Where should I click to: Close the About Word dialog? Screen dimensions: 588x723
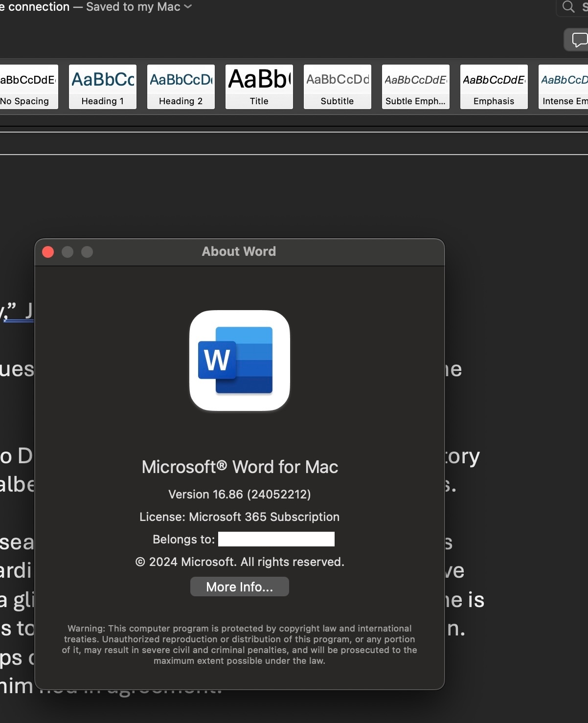click(48, 252)
